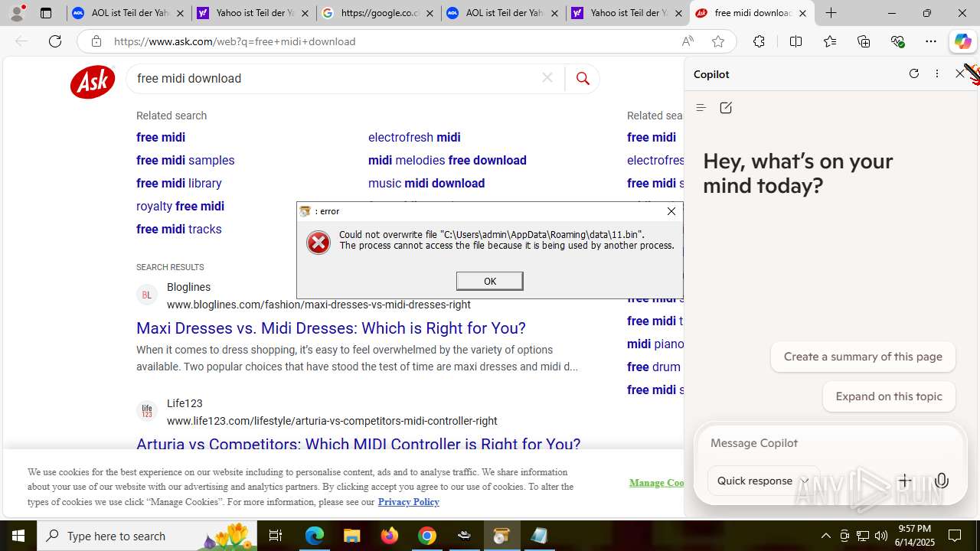Click the Manage Cookies link
This screenshot has height=551, width=980.
click(x=656, y=483)
